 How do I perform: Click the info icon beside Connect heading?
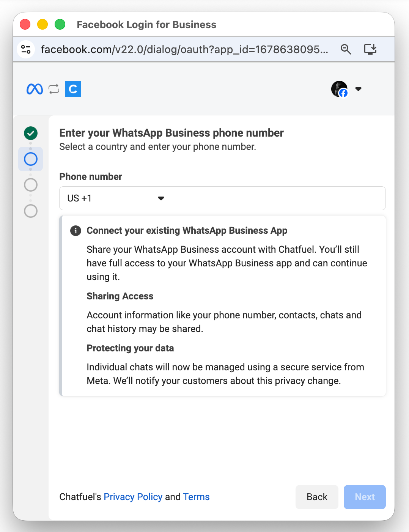pyautogui.click(x=76, y=231)
